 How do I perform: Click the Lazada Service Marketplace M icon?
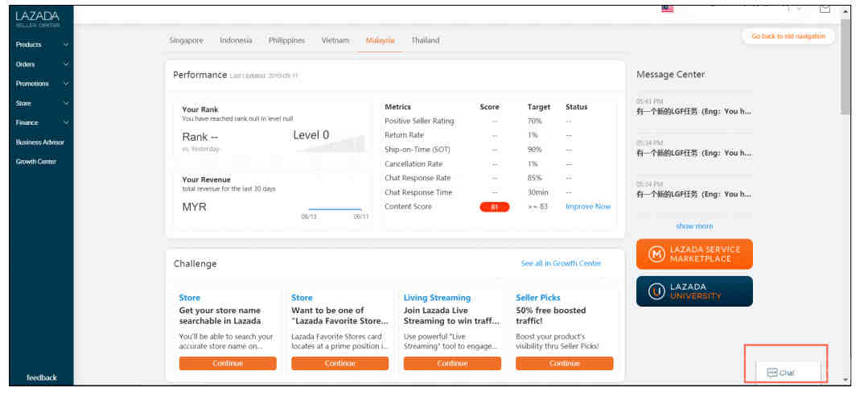[656, 254]
